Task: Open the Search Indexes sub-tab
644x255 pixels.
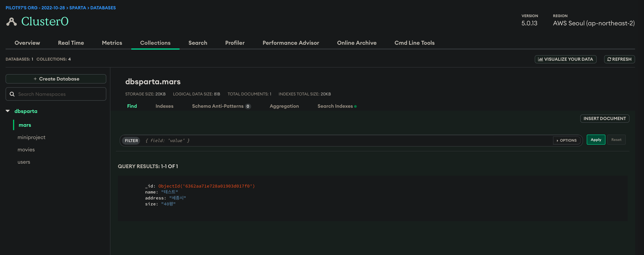Action: click(x=335, y=106)
